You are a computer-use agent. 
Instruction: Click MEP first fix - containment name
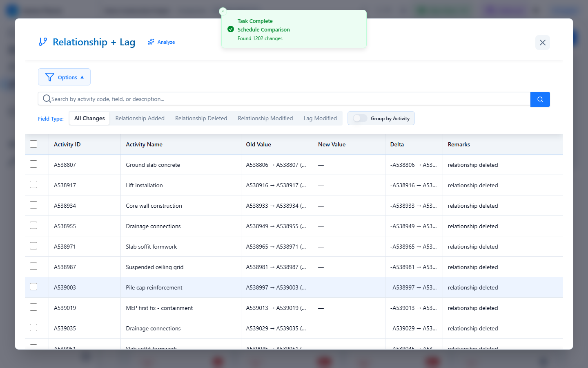pyautogui.click(x=159, y=308)
